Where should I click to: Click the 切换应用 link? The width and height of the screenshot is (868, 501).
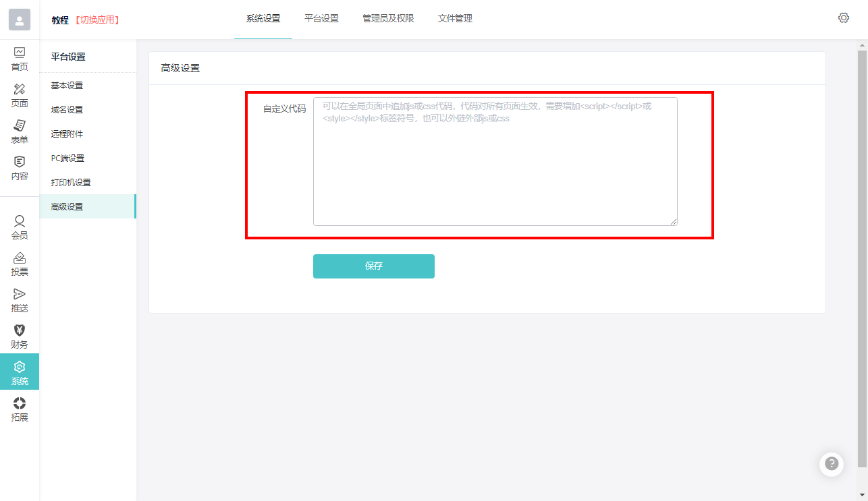coord(97,20)
